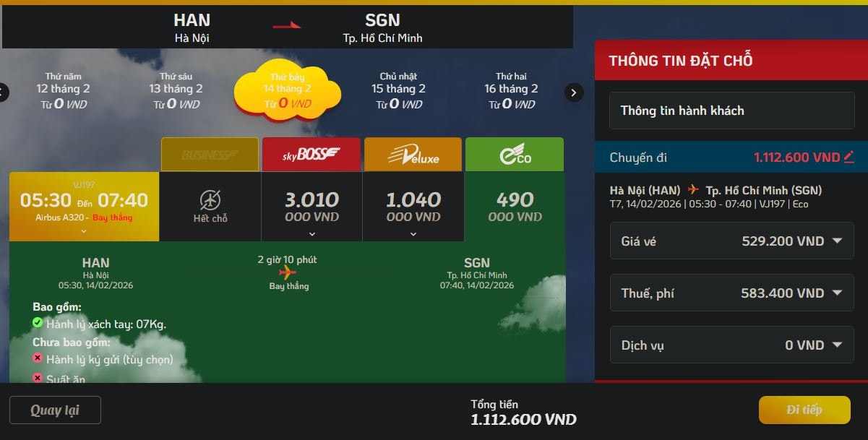Click the SGN Tp. Hồ Chí Minh route header
Viewport: 868px width, 440px height.
coord(382,28)
